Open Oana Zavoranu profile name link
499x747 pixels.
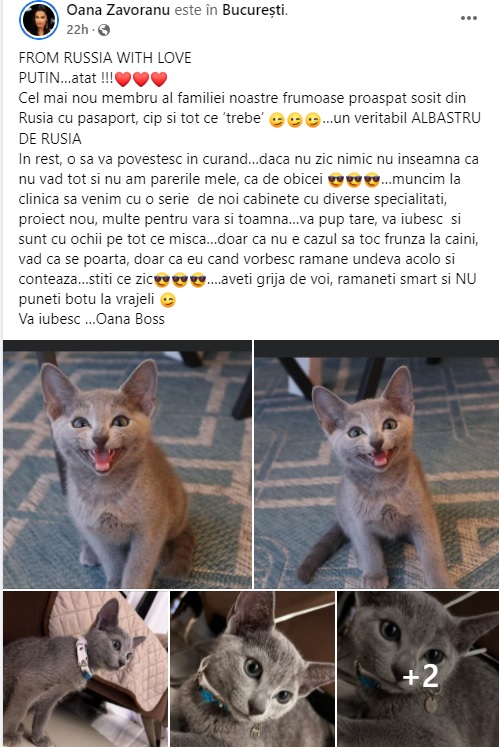[x=118, y=10]
